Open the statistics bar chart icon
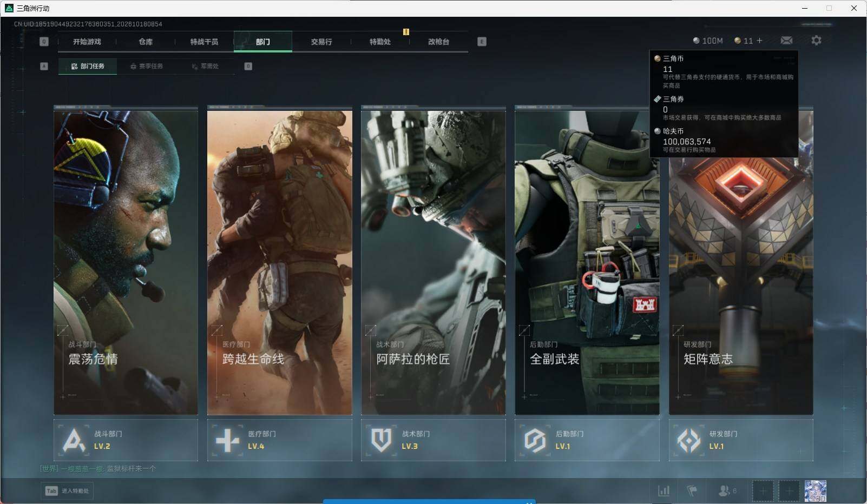Screen dimensions: 867x504 click(x=664, y=490)
